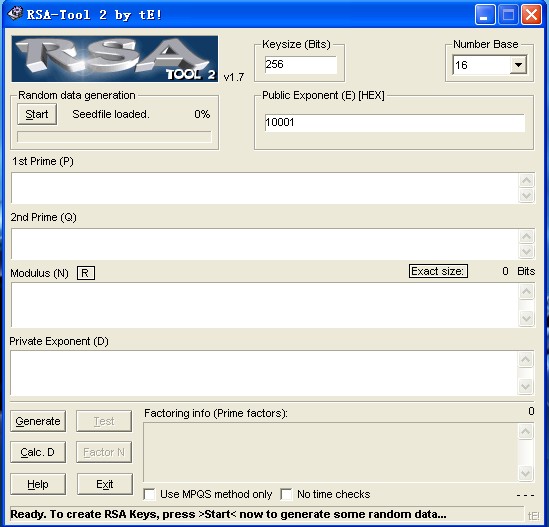This screenshot has width=549, height=527.
Task: Click the RSA-Tool app icon in title bar
Action: tap(15, 14)
